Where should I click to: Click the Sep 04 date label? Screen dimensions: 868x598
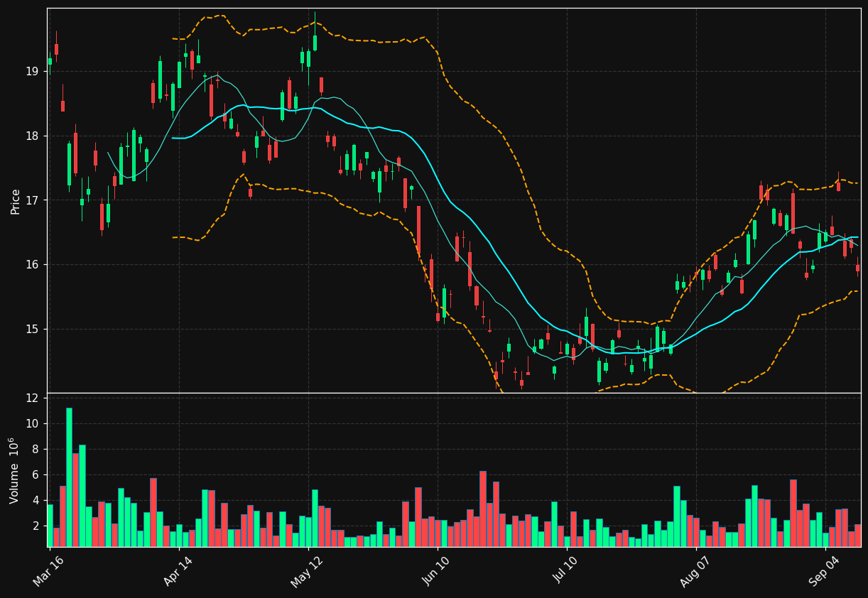coord(824,571)
